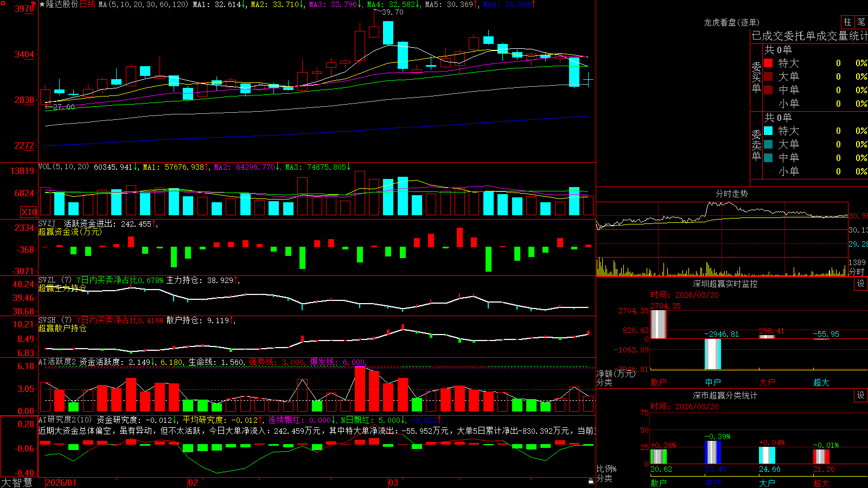This screenshot has height=488, width=868.
Task: Open 设 settings for 深市超赢分类统计
Action: click(861, 395)
